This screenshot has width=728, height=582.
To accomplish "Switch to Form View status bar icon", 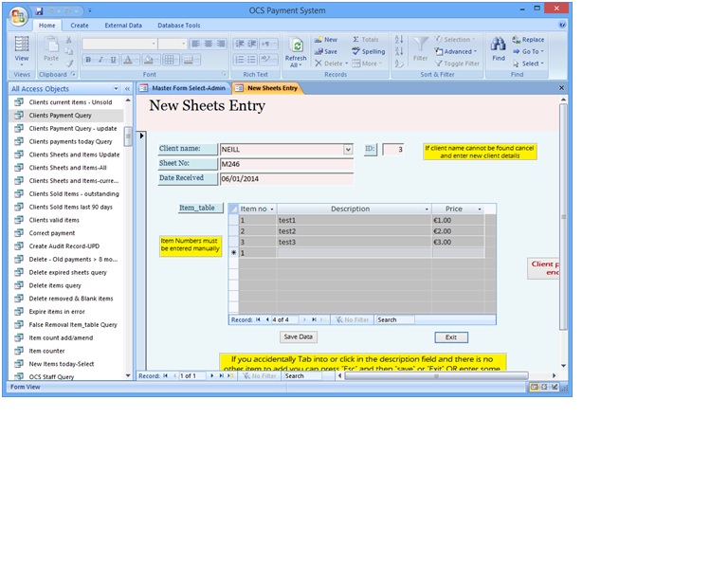I will click(x=534, y=387).
